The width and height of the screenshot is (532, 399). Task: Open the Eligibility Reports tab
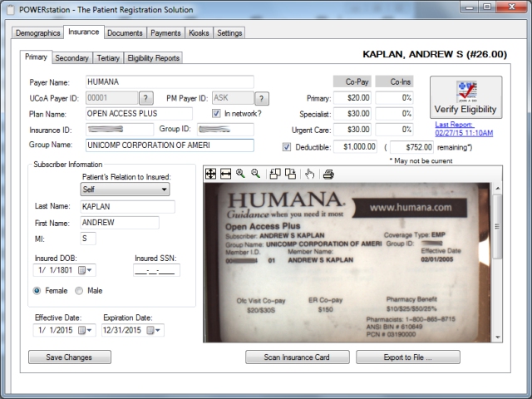click(153, 58)
